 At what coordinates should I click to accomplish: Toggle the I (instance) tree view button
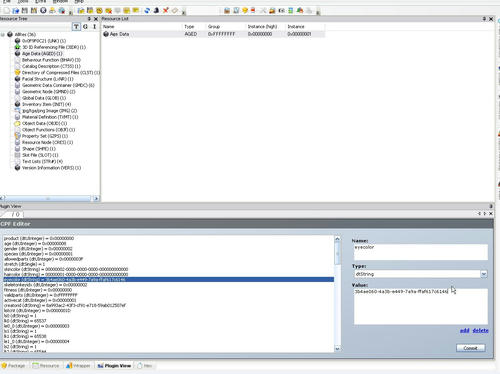(95, 26)
